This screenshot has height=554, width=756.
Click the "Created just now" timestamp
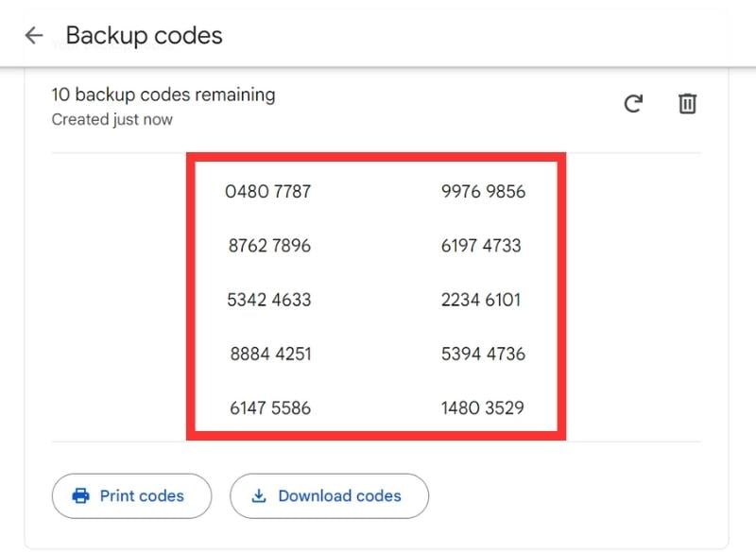point(112,120)
